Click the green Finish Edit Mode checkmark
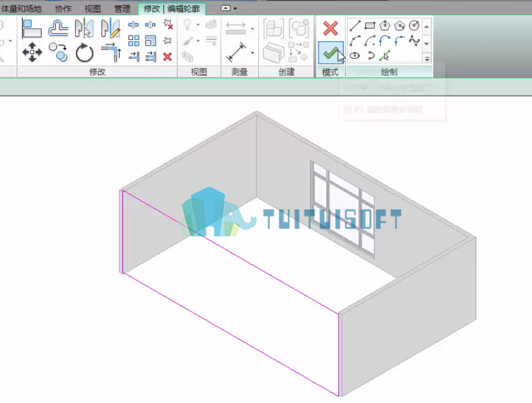 pyautogui.click(x=331, y=53)
